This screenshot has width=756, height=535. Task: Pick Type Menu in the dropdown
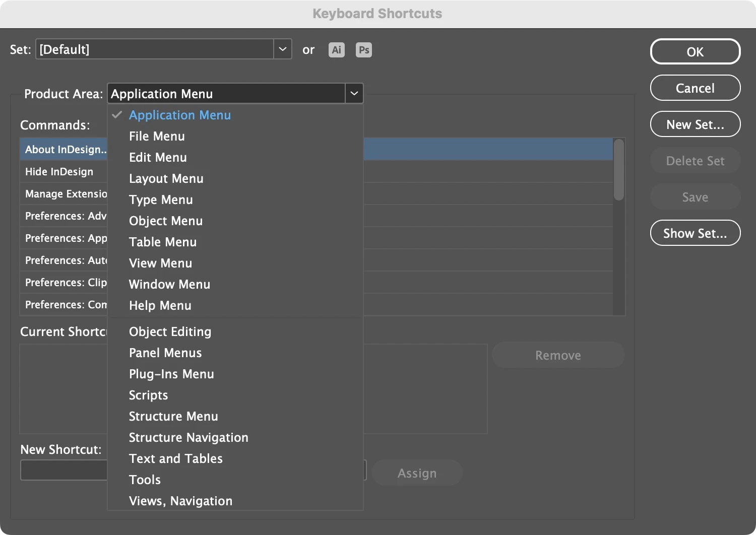click(x=235, y=200)
